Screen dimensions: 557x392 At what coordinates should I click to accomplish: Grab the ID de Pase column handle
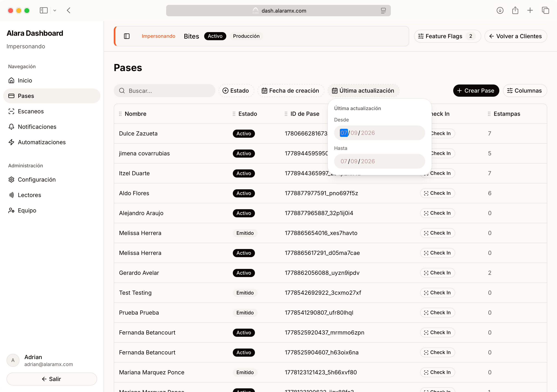tap(286, 114)
